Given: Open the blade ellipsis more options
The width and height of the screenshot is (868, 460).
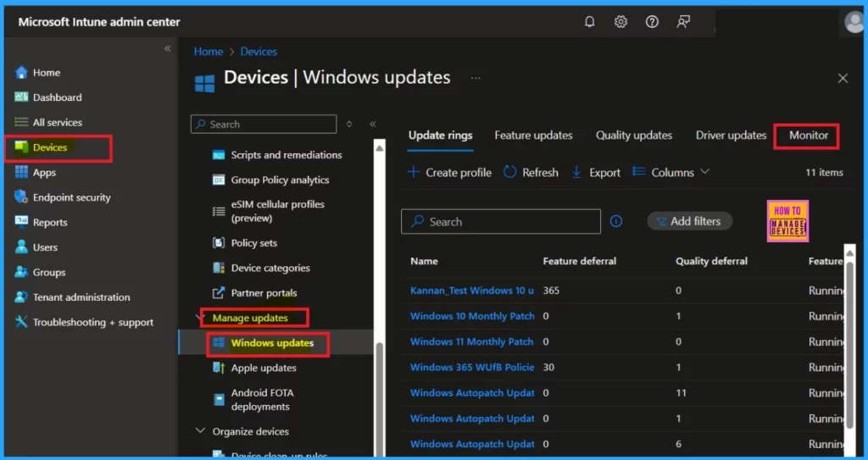Looking at the screenshot, I should tap(476, 78).
